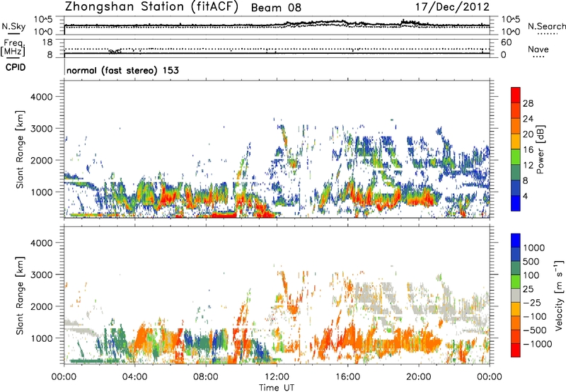The image size is (566, 392).
Task: Click the red bottom segment of Velocity colorbar
Action: point(516,350)
